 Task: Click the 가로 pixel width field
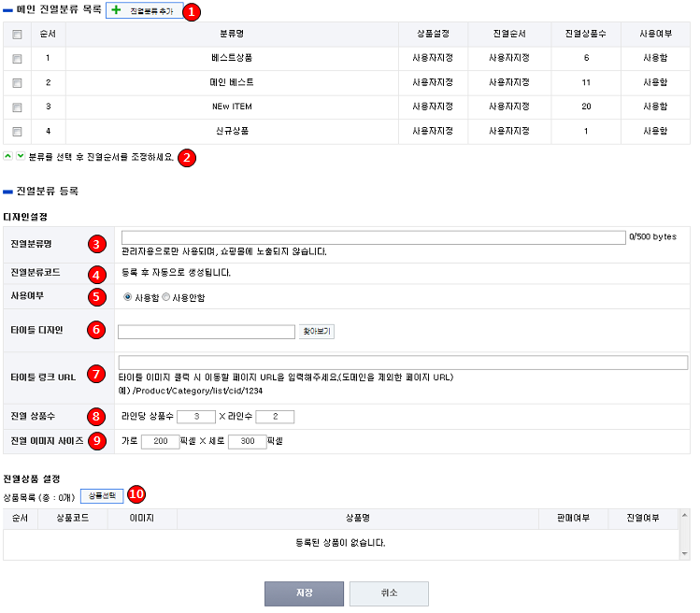click(160, 441)
